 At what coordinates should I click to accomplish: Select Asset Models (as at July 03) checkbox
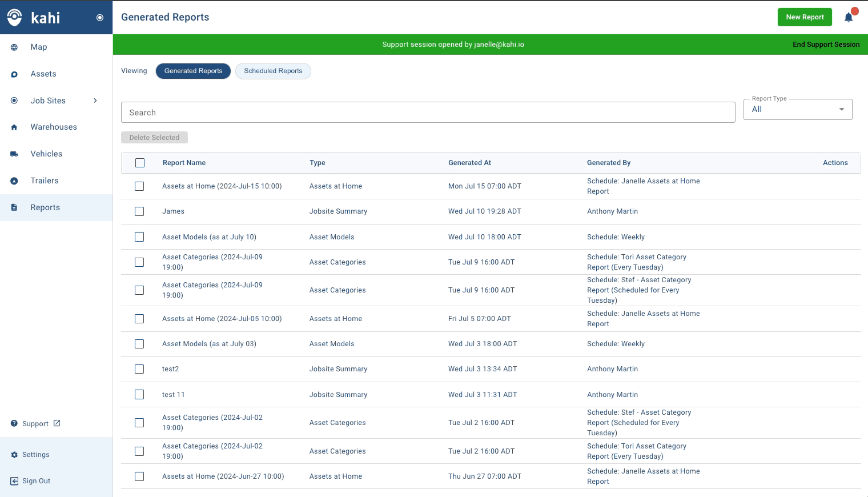tap(139, 344)
